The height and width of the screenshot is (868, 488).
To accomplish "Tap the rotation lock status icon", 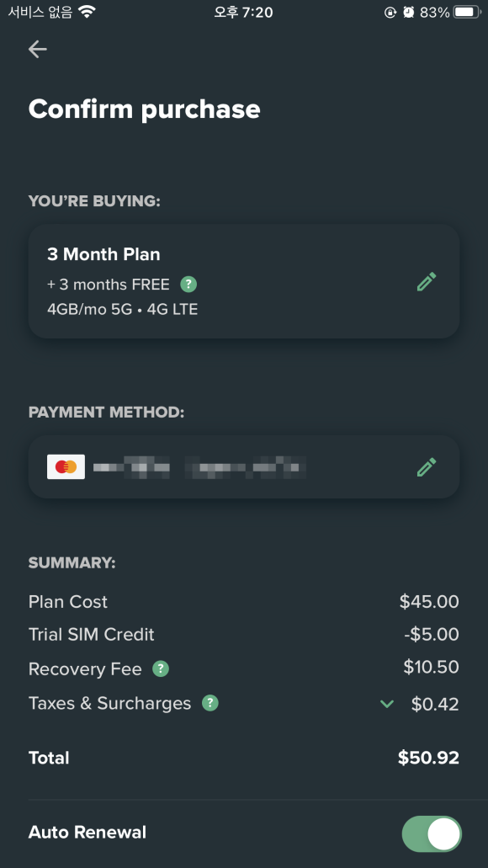I will pyautogui.click(x=390, y=12).
